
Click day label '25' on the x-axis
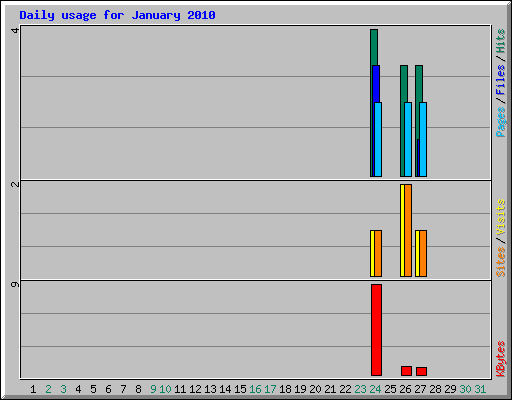390,389
